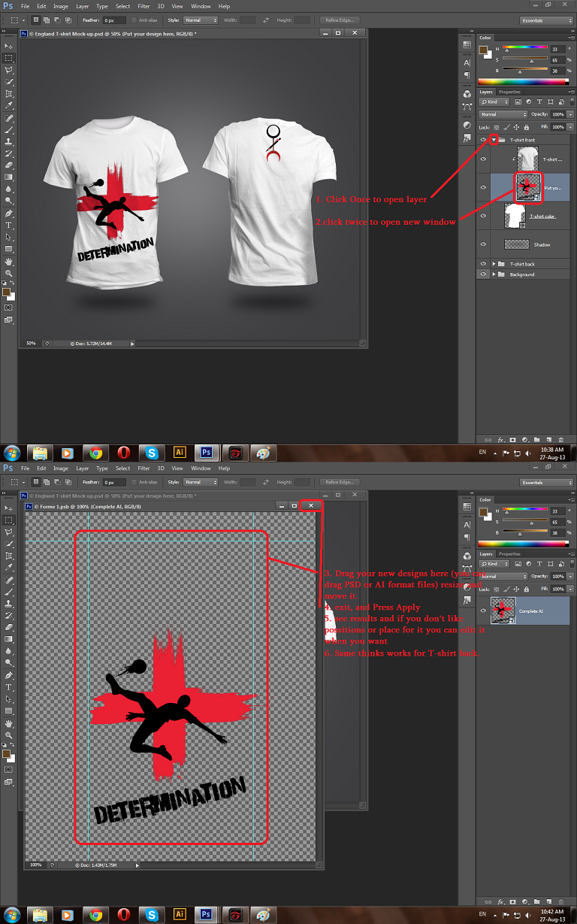Toggle Anti-alias checkbox in the 10:38 AM screenshot
The width and height of the screenshot is (577, 924).
[134, 20]
